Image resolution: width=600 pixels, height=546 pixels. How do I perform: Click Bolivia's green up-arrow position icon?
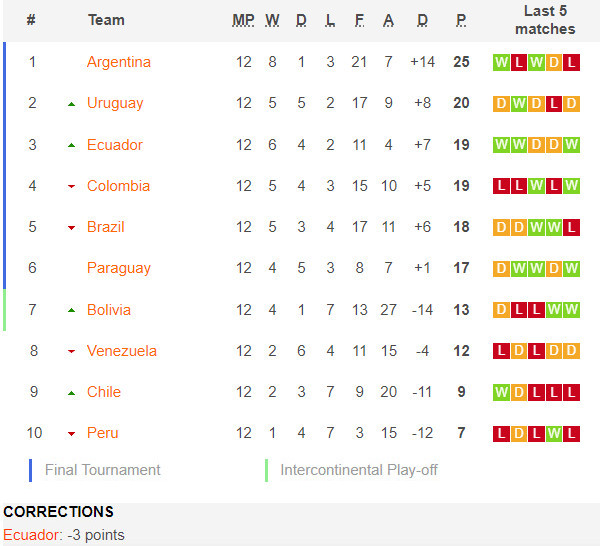click(71, 310)
